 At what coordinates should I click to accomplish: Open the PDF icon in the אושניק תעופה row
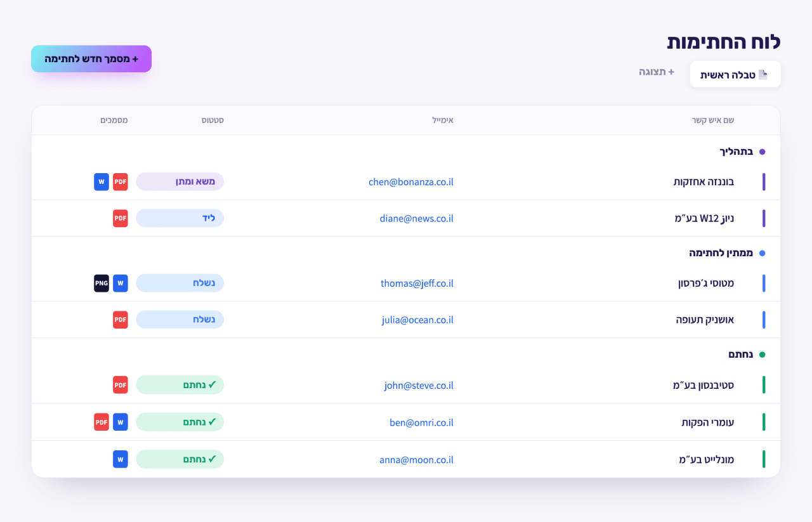pos(121,320)
